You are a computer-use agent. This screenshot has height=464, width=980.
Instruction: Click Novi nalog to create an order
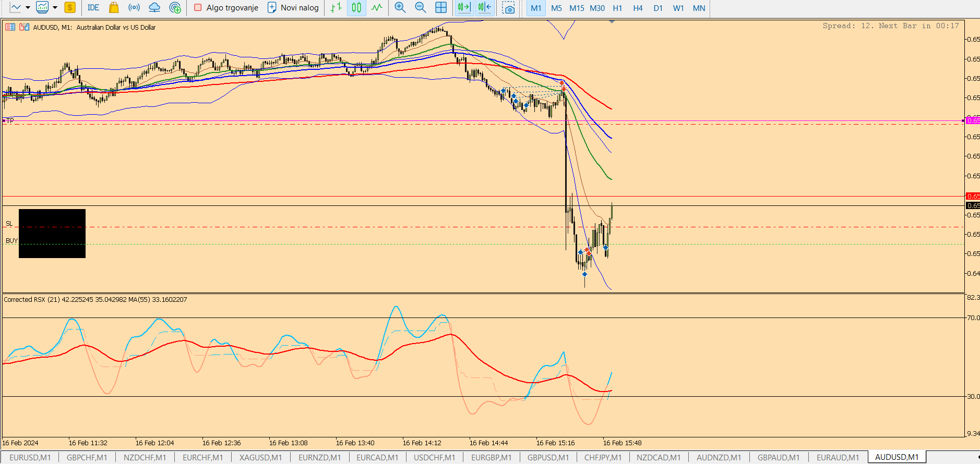coord(293,7)
